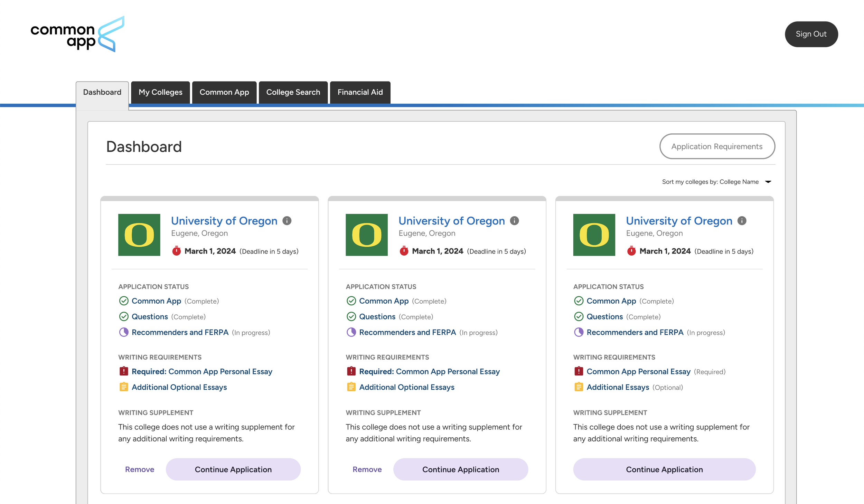Open the Questions status link, last card
The image size is (864, 504).
point(604,316)
